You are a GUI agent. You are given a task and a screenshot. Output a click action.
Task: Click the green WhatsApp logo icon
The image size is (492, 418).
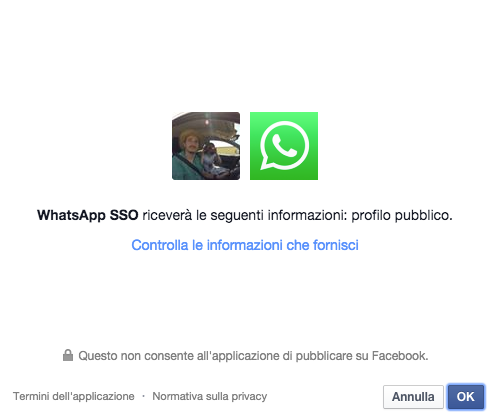pyautogui.click(x=284, y=146)
